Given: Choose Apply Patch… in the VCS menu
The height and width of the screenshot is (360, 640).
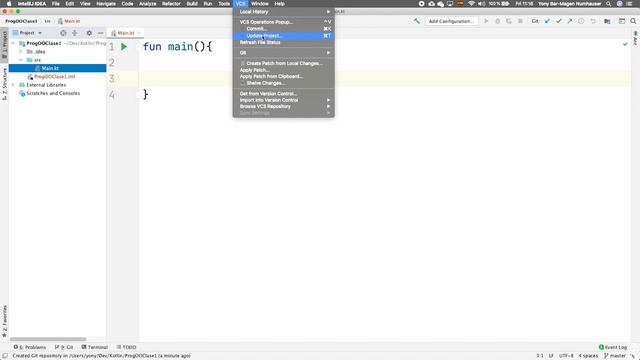Looking at the screenshot, I should [x=284, y=70].
